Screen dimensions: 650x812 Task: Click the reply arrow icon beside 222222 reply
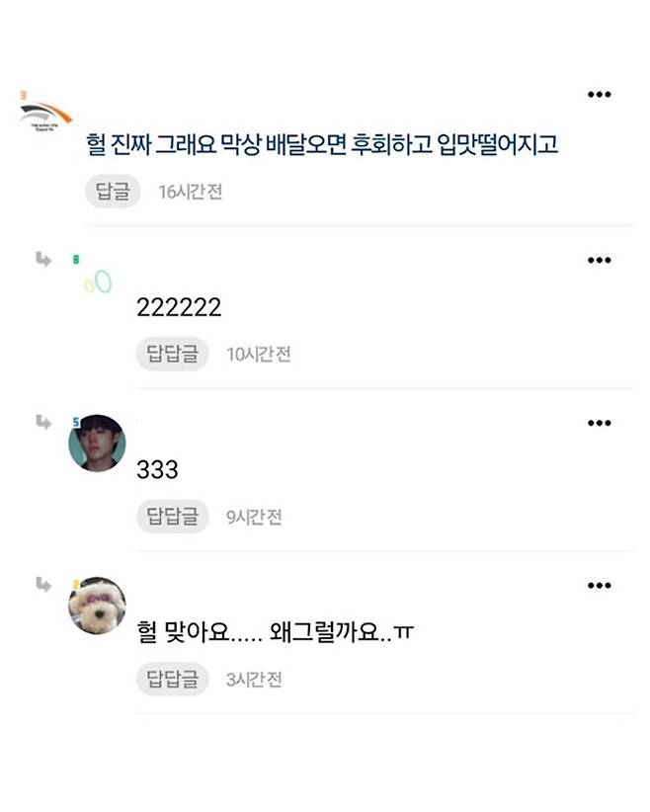click(x=43, y=259)
